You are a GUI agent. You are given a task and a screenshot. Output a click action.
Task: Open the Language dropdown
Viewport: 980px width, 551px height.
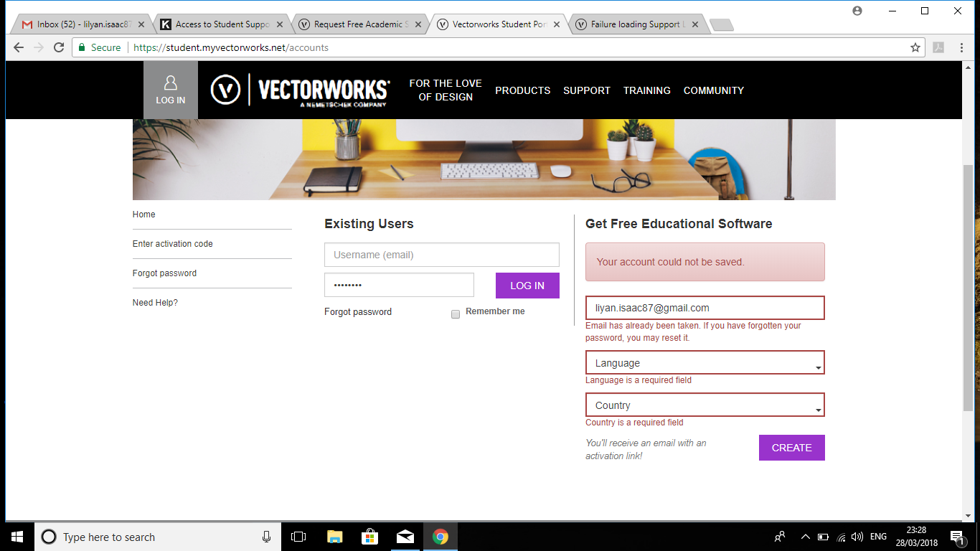705,362
